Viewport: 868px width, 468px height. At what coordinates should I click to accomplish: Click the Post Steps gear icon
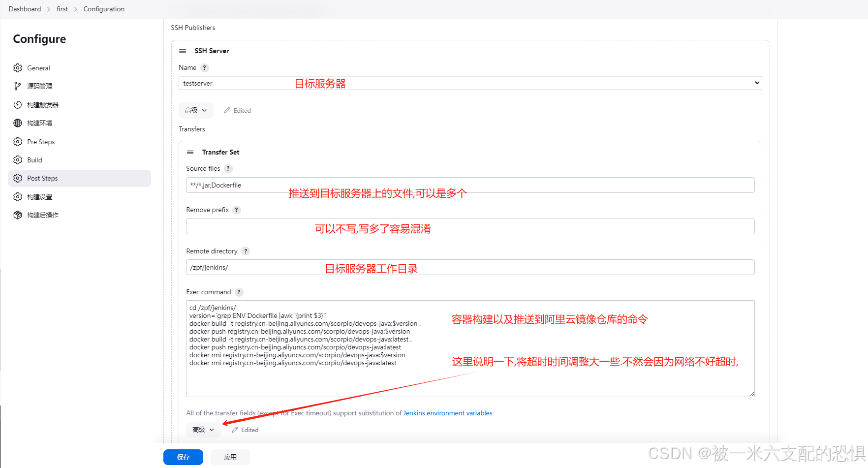pyautogui.click(x=18, y=178)
